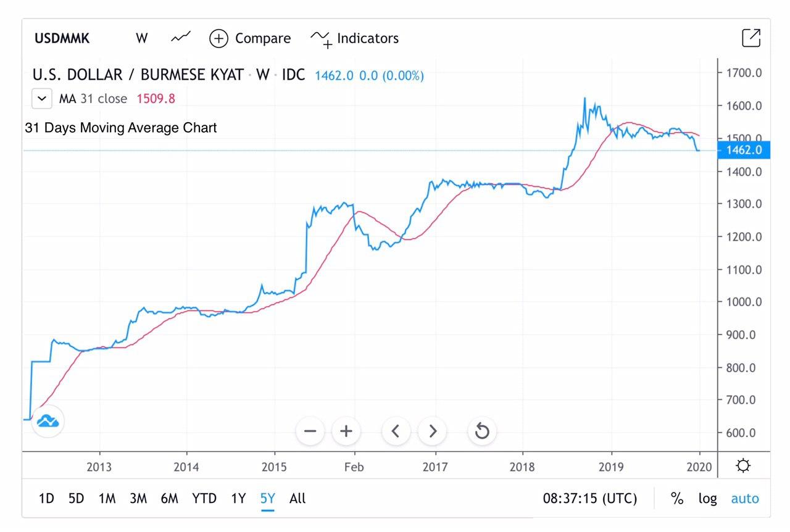Click the USDMMK symbol search
This screenshot has width=790, height=532.
pos(62,38)
